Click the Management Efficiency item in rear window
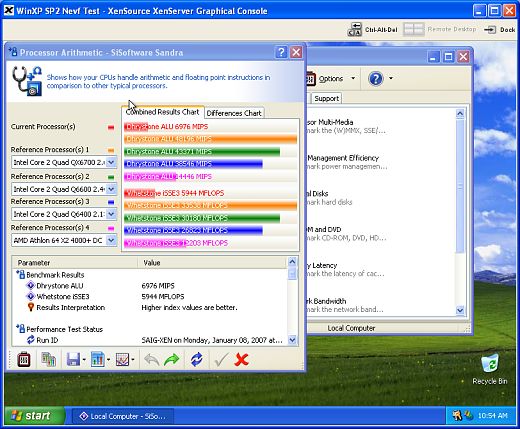This screenshot has height=429, width=520. [347, 162]
